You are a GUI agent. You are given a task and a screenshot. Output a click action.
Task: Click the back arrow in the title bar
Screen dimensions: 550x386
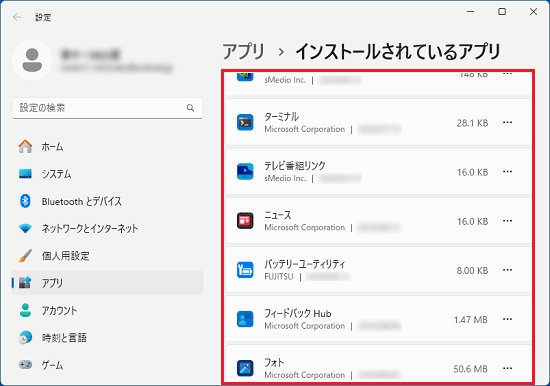(17, 17)
